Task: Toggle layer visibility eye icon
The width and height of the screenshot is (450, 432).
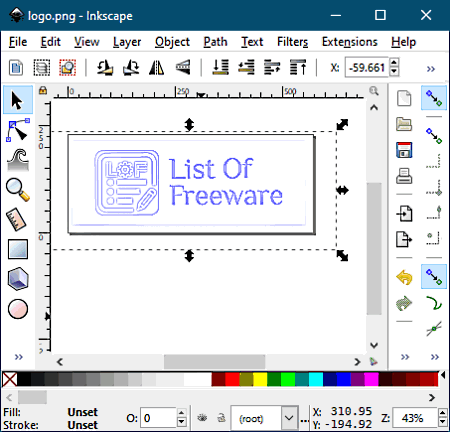Action: coord(202,418)
